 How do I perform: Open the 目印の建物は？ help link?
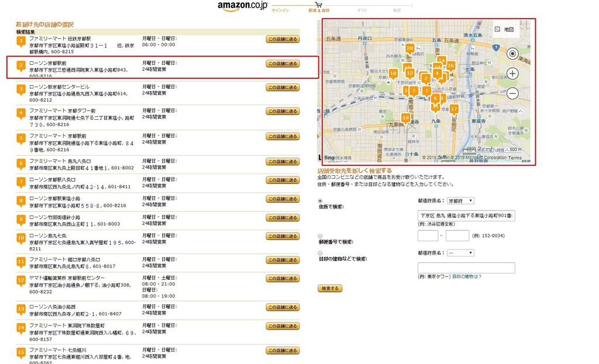click(467, 276)
